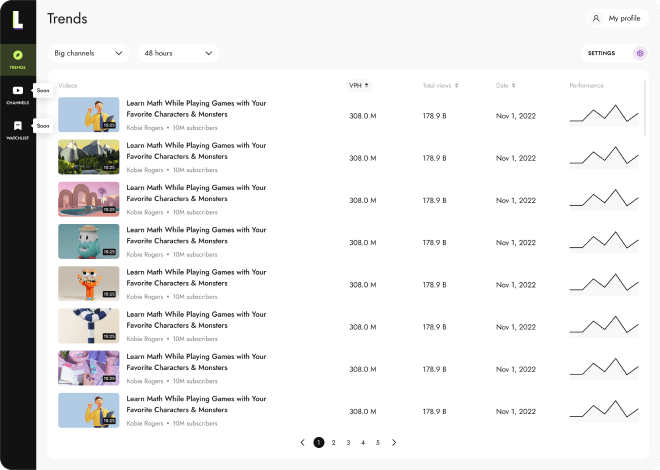Go to the previous page arrow

302,442
